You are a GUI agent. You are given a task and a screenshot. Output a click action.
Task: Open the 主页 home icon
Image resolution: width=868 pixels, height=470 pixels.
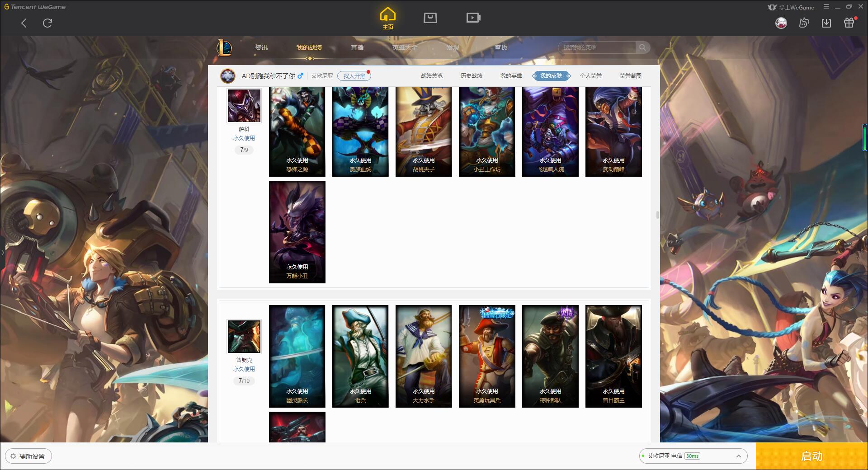pyautogui.click(x=388, y=19)
